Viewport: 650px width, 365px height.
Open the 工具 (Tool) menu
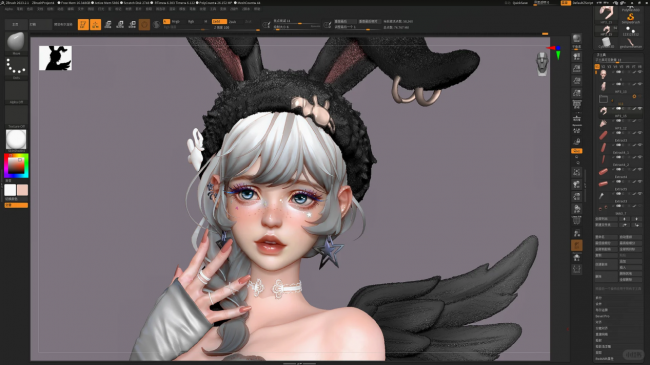[x=213, y=9]
